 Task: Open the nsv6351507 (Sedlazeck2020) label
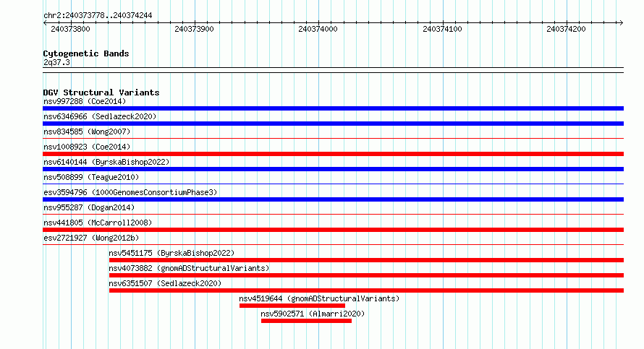pyautogui.click(x=165, y=283)
